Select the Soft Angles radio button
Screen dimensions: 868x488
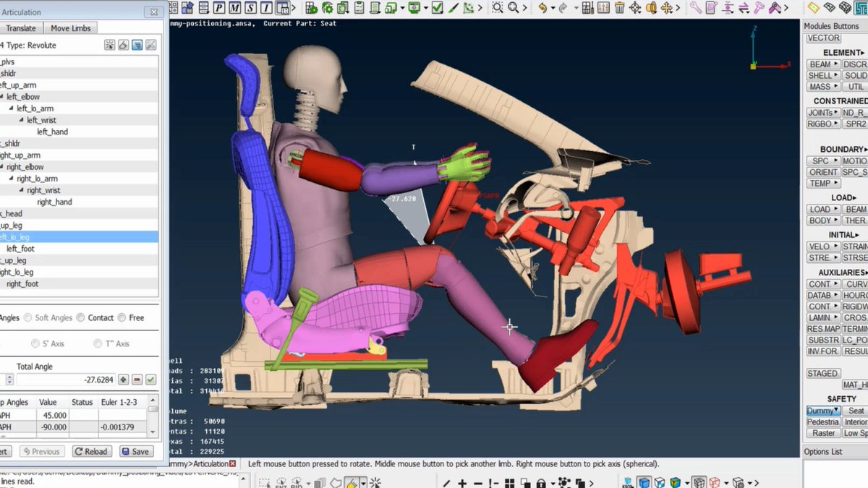(28, 317)
